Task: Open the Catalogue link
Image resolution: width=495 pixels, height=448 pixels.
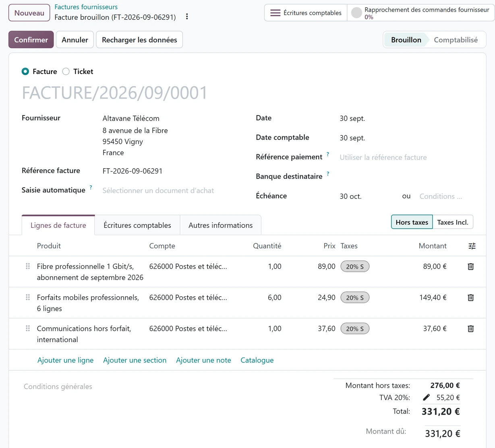Action: tap(257, 360)
